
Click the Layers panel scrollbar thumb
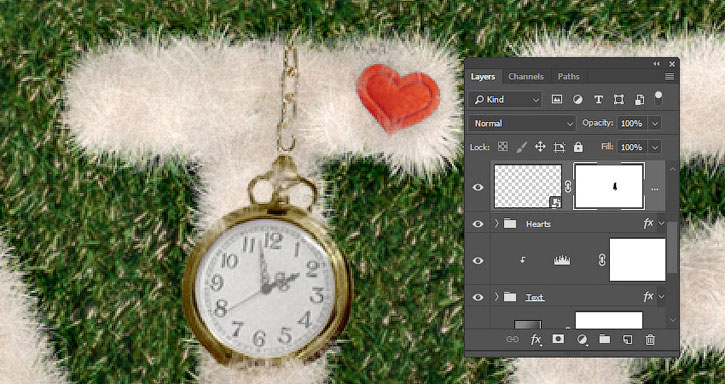click(x=672, y=248)
